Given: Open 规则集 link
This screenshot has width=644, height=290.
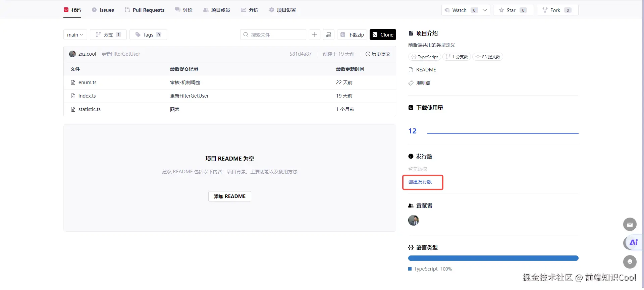Looking at the screenshot, I should point(419,83).
